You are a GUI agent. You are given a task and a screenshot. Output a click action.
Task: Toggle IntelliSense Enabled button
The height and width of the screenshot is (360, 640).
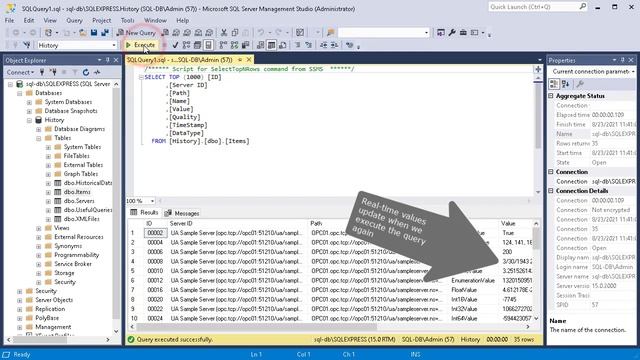point(209,45)
